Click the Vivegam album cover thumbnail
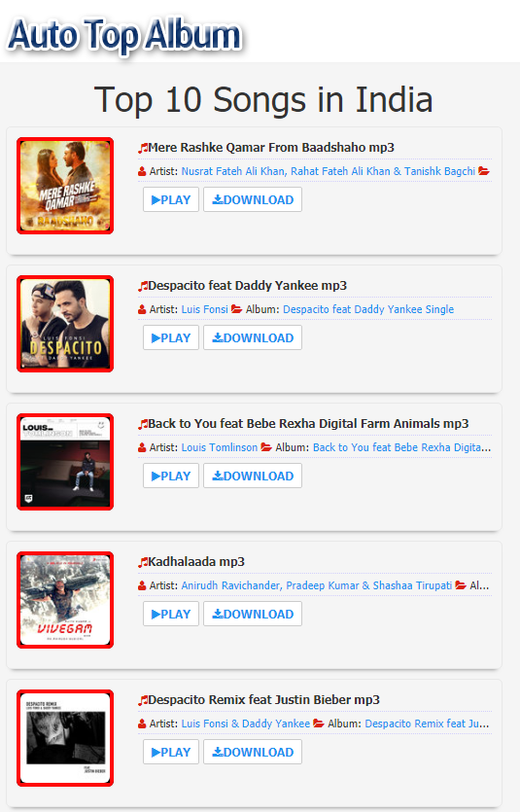Viewport: 520px width, 812px height. 65,600
